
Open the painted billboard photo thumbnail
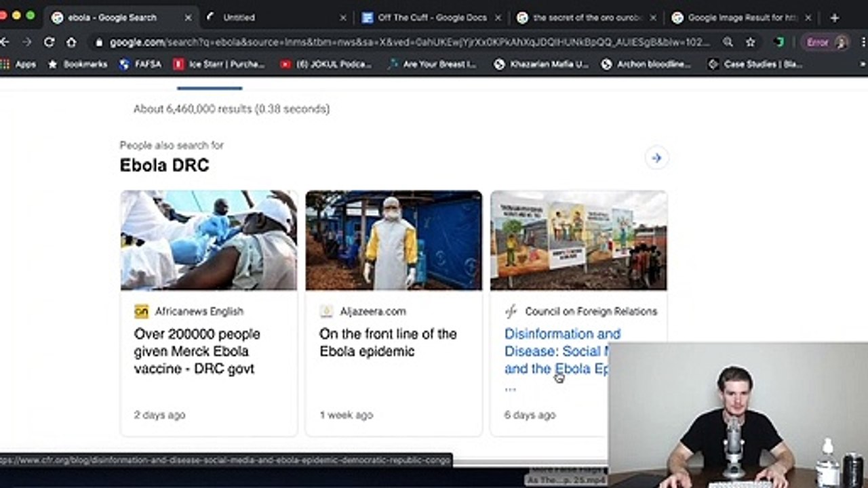coord(578,240)
